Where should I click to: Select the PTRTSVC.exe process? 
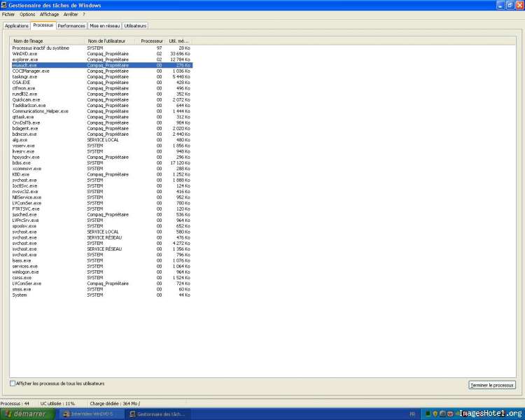click(x=101, y=209)
